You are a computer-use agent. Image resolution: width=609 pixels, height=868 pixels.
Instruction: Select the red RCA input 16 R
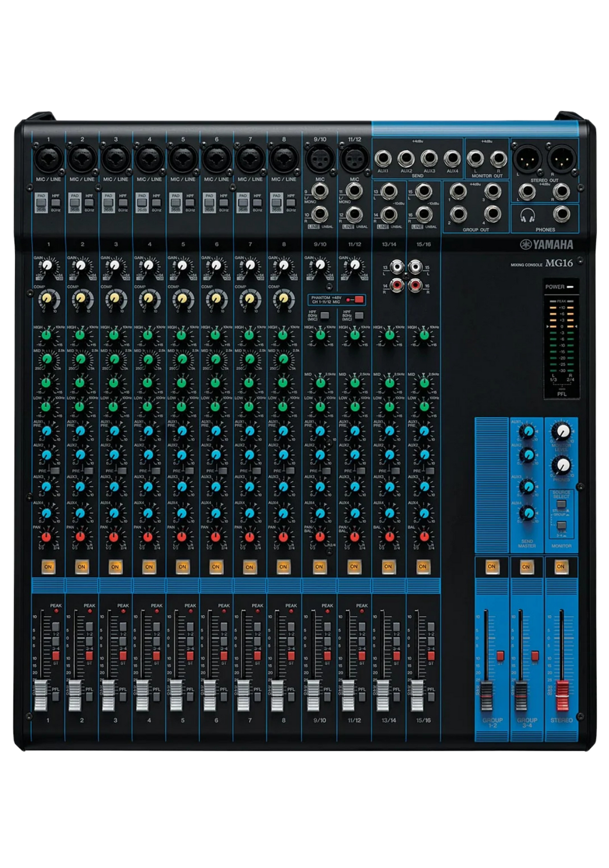pyautogui.click(x=416, y=285)
